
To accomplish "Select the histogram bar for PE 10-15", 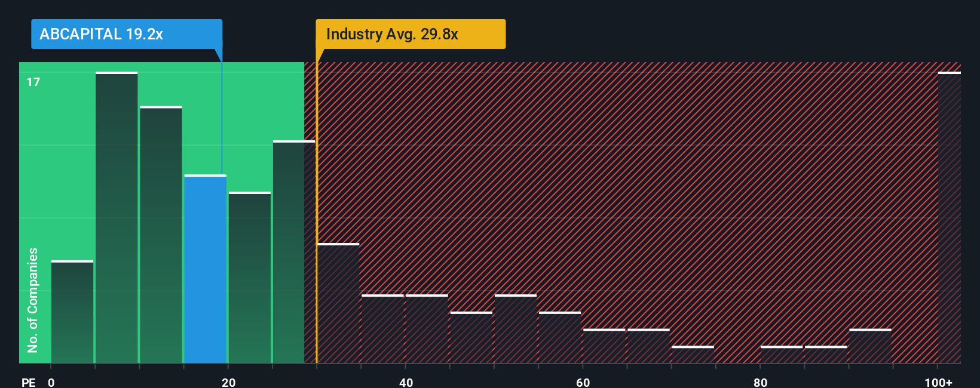I will tap(161, 235).
